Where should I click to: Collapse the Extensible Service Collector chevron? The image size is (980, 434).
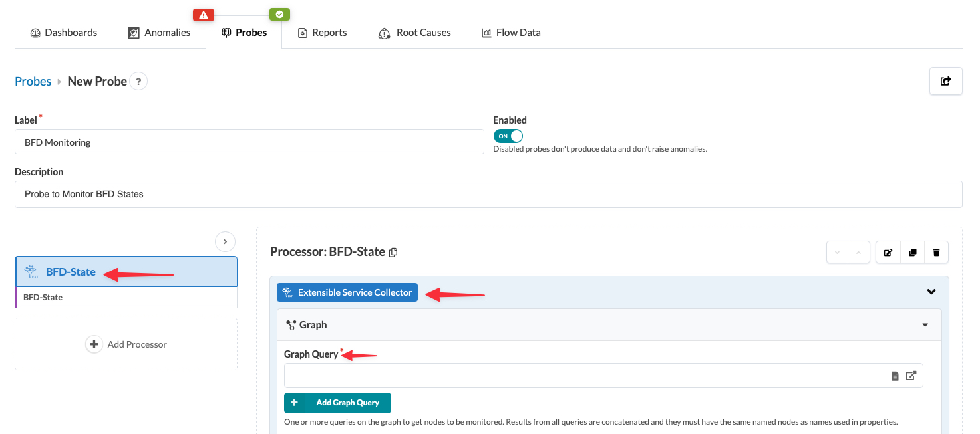931,292
